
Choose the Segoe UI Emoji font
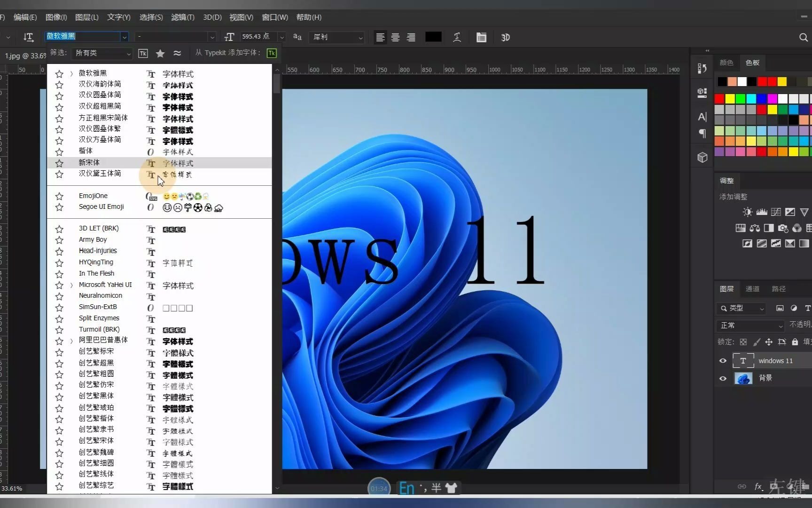point(159,207)
